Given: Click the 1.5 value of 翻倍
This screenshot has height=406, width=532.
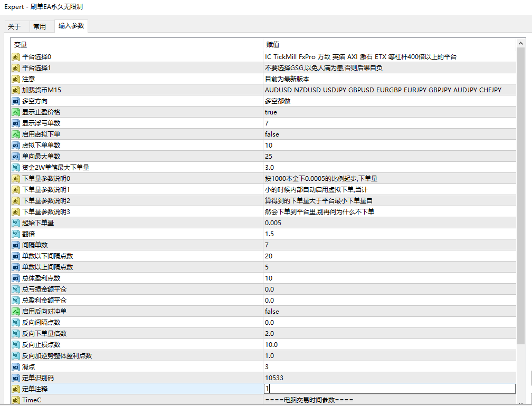Looking at the screenshot, I should click(x=269, y=234).
